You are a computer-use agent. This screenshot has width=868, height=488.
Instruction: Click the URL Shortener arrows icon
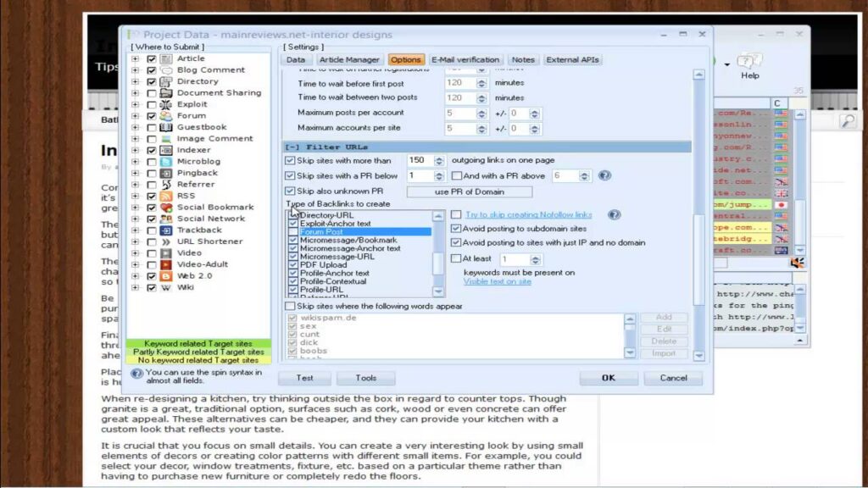click(x=165, y=241)
